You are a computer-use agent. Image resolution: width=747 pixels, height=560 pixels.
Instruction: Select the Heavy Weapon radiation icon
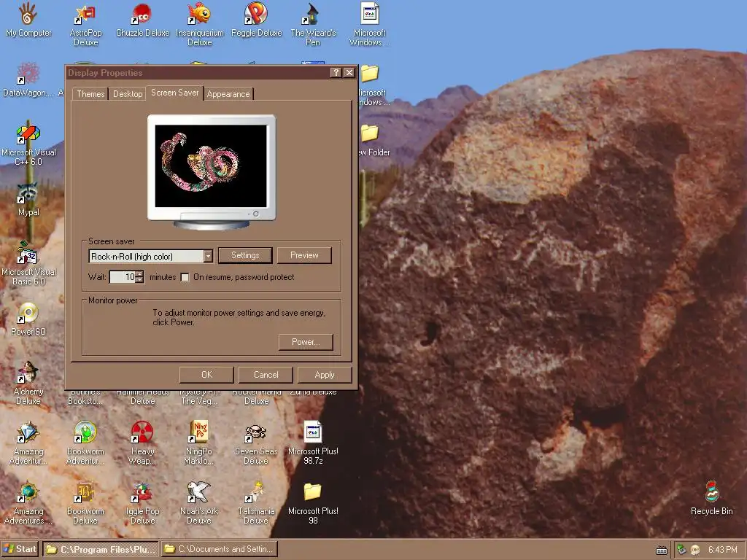[x=142, y=433]
